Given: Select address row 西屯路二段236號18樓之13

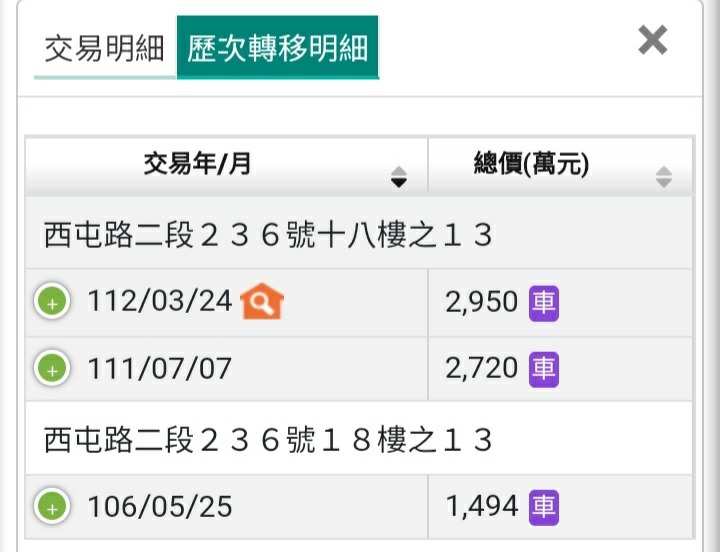Looking at the screenshot, I should (359, 439).
